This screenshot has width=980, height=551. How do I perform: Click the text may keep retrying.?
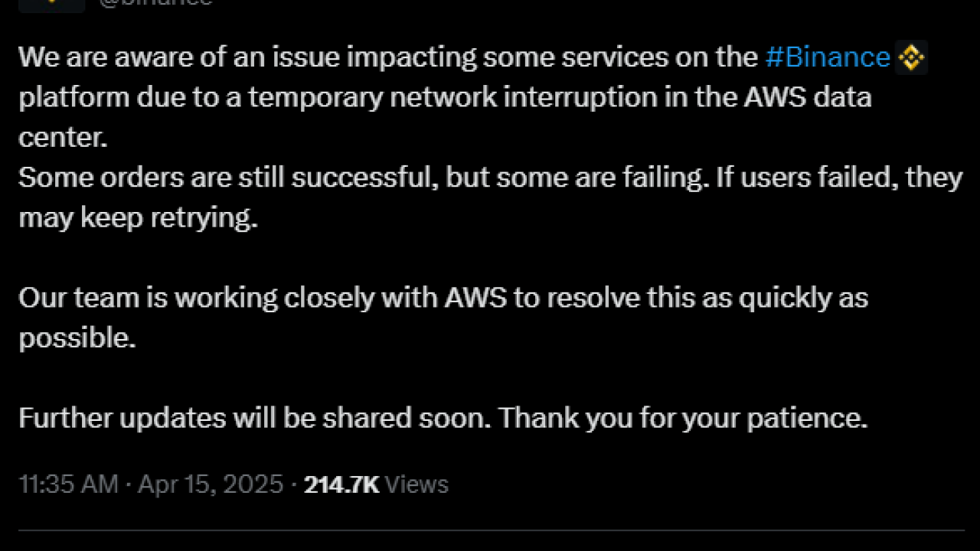coord(138,218)
